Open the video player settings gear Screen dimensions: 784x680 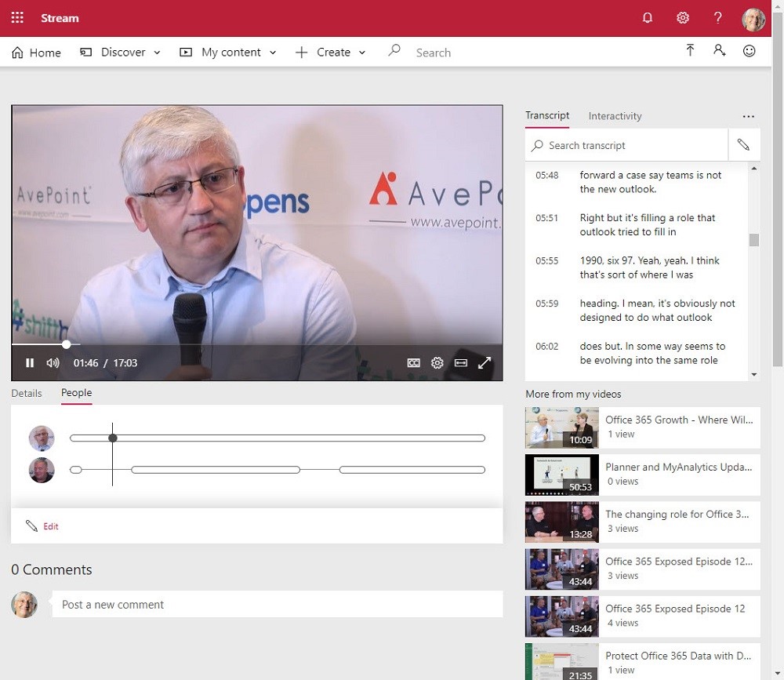[x=437, y=363]
